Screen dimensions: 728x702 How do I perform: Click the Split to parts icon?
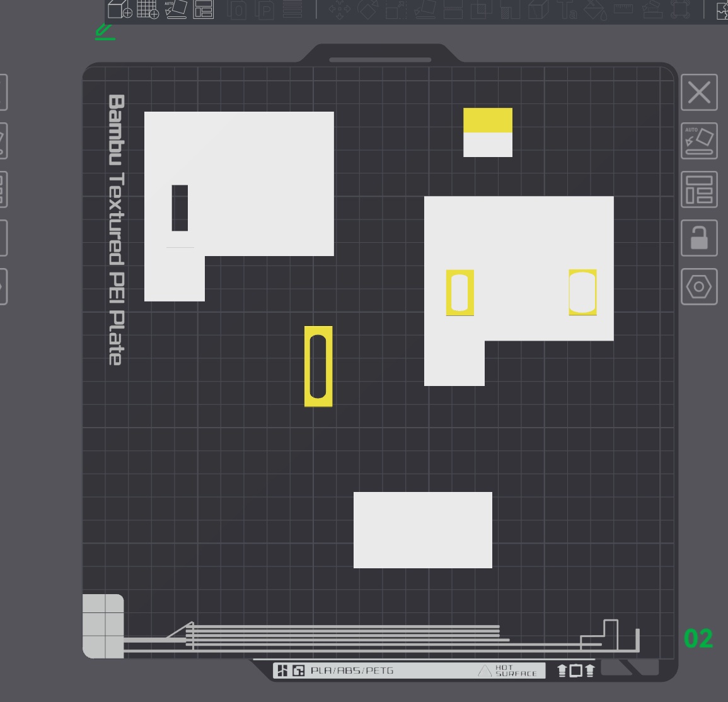pyautogui.click(x=265, y=9)
